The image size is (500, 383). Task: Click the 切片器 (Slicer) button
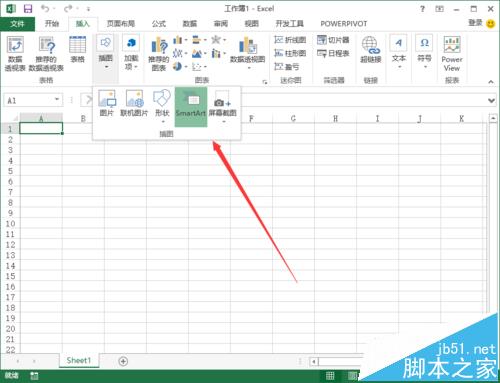[333, 40]
